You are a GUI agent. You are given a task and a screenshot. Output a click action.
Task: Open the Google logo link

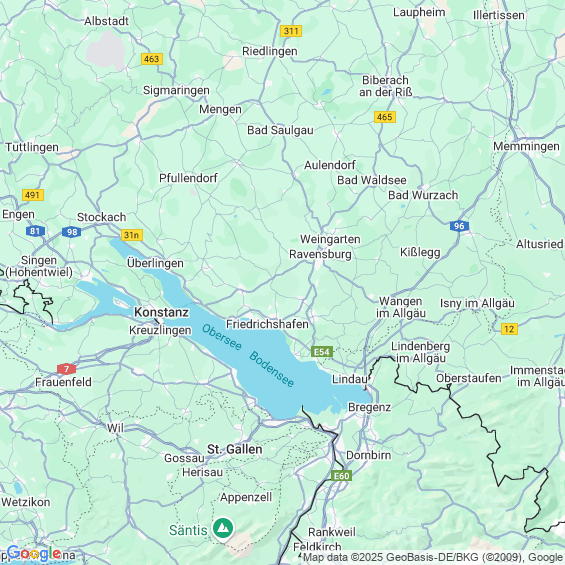click(34, 553)
